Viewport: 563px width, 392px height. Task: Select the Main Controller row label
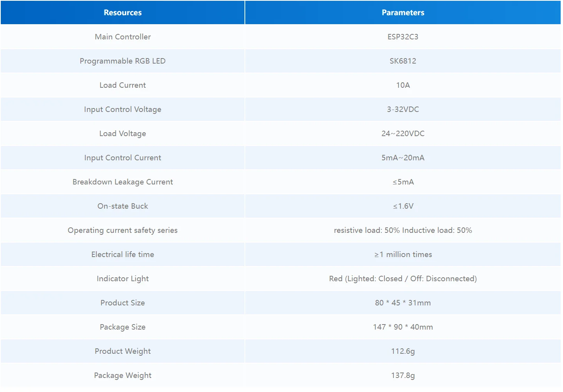point(122,37)
